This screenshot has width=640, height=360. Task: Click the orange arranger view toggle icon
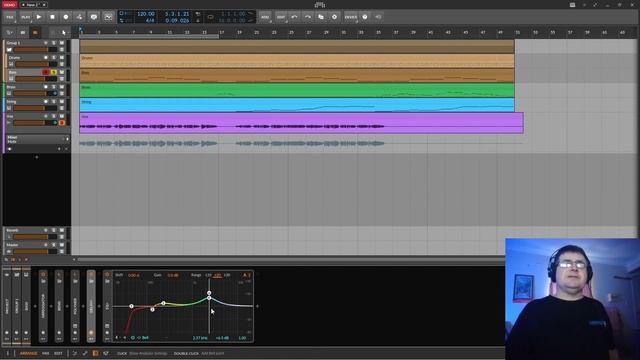tap(35, 32)
